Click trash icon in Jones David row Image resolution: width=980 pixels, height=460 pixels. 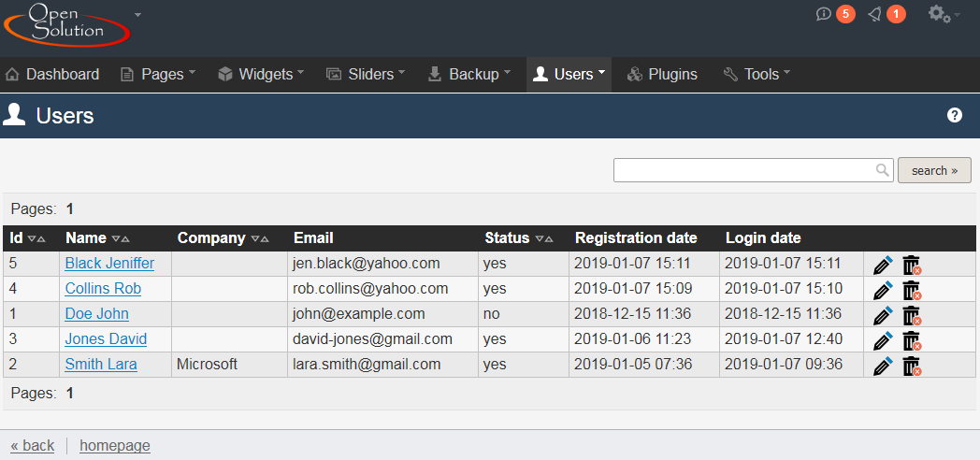click(911, 340)
